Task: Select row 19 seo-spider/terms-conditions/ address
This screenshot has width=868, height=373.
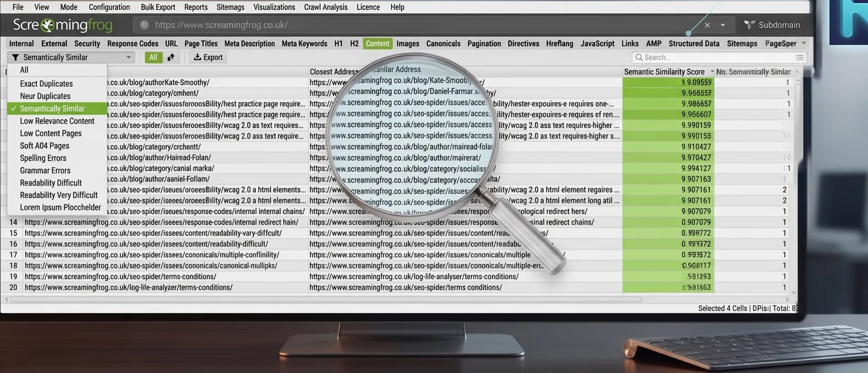Action: [x=120, y=276]
